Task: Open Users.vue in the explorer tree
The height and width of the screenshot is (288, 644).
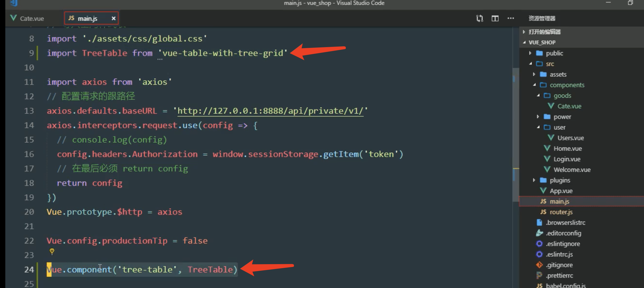Action: [x=571, y=138]
